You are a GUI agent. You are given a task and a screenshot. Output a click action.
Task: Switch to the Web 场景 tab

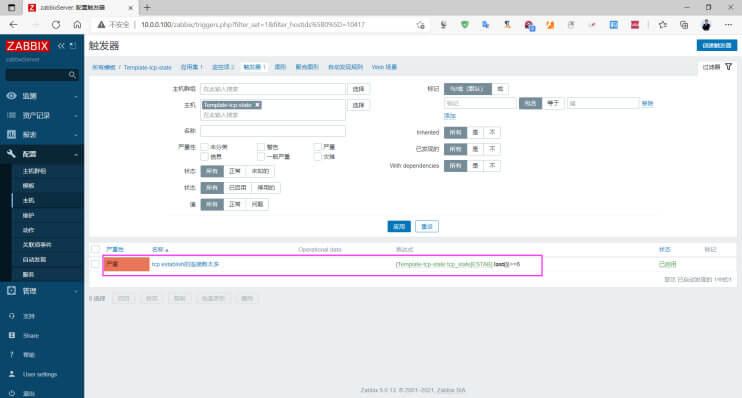(384, 67)
